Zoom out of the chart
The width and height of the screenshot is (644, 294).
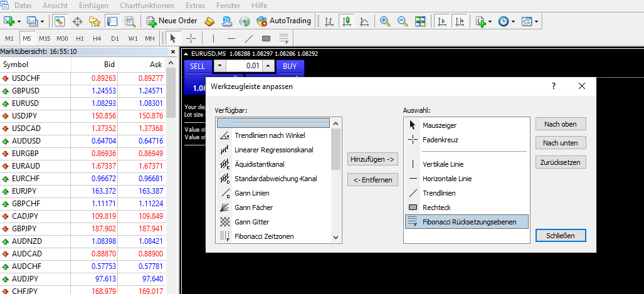(403, 21)
